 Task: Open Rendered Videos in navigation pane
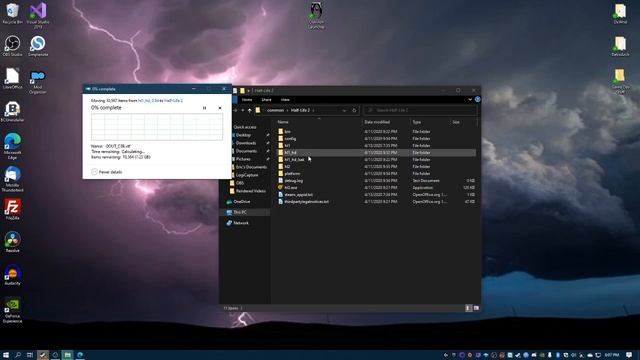click(250, 191)
